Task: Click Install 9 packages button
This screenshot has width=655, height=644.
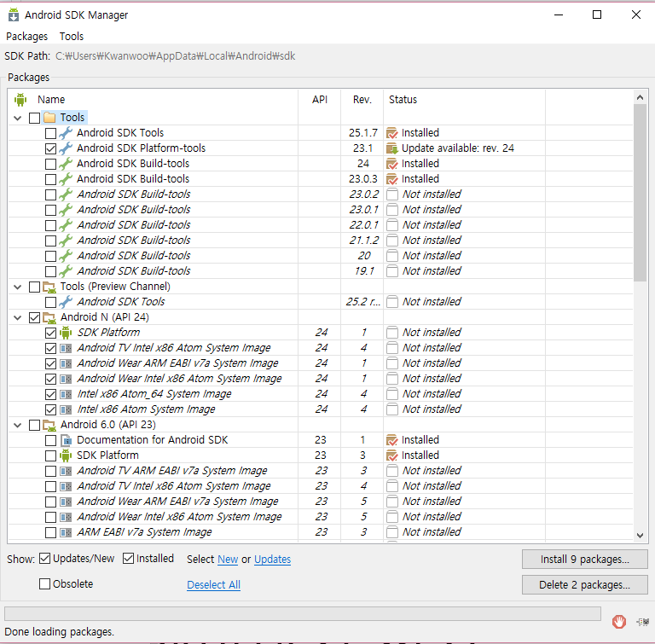Action: [x=585, y=560]
